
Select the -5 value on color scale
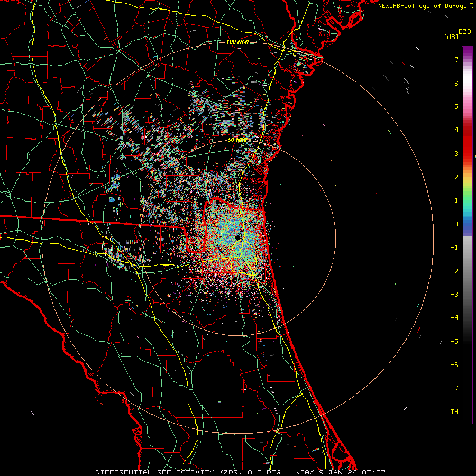(x=454, y=342)
